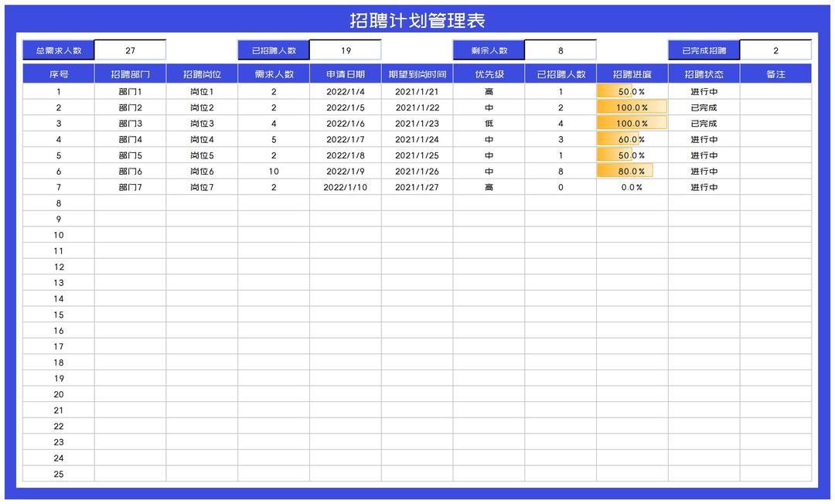835x504 pixels.
Task: Select the empty row numbered 25
Action: click(x=417, y=474)
